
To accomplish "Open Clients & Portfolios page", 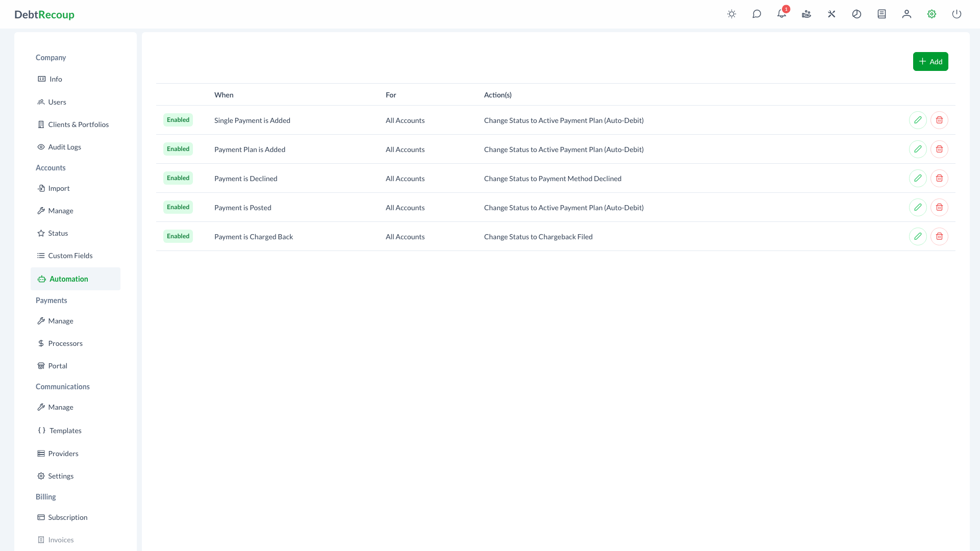I will coord(78,124).
